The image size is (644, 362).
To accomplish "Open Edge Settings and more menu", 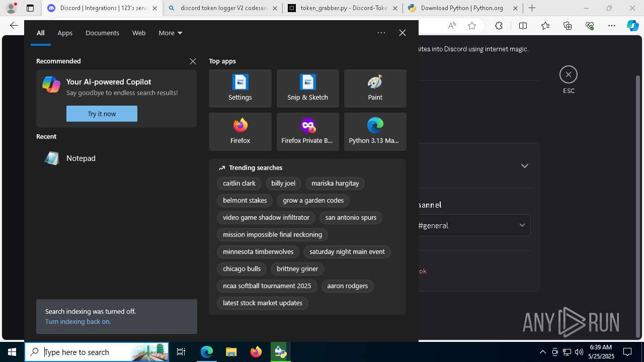I will pos(612,26).
